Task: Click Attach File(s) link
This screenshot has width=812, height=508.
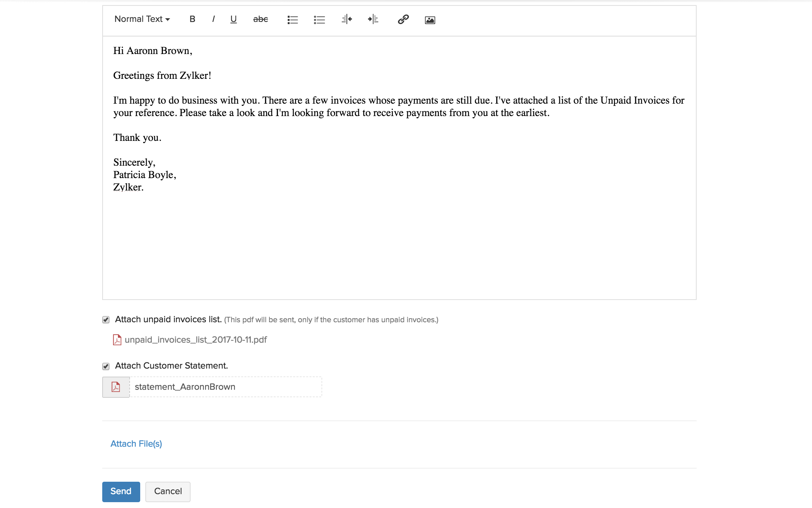Action: (x=136, y=444)
